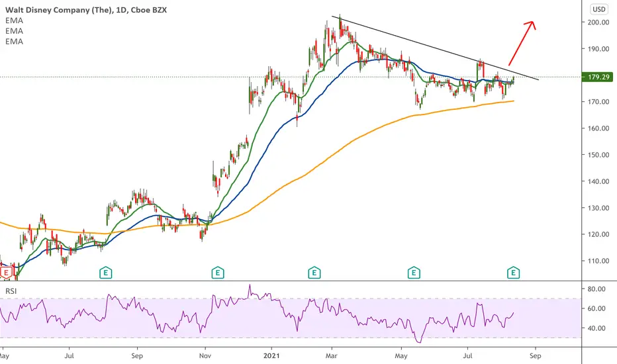The width and height of the screenshot is (617, 364).
Task: Click the May 2021 time axis label
Action: (x=401, y=356)
